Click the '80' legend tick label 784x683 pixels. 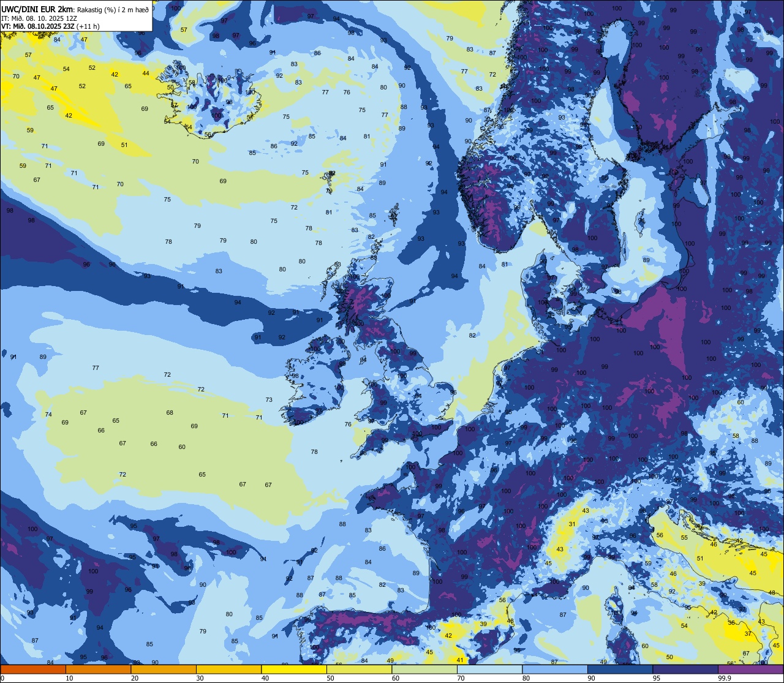click(x=526, y=678)
